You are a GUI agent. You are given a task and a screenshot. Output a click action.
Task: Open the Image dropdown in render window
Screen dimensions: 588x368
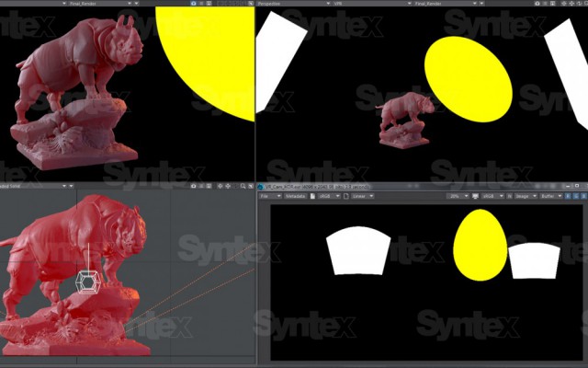click(526, 196)
